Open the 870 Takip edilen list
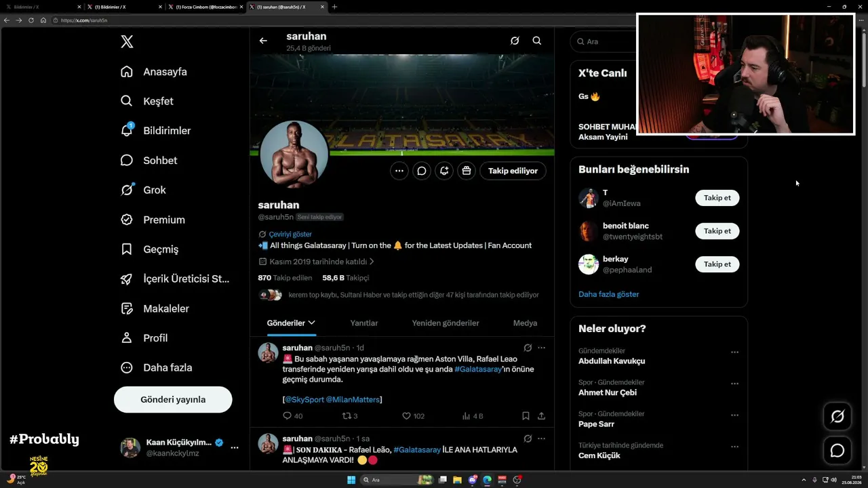 pos(285,278)
